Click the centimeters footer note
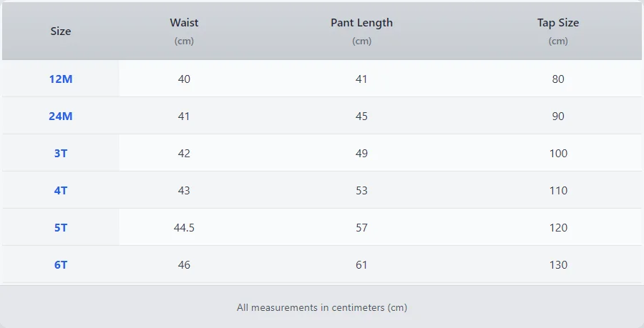This screenshot has height=328, width=644. pos(322,307)
